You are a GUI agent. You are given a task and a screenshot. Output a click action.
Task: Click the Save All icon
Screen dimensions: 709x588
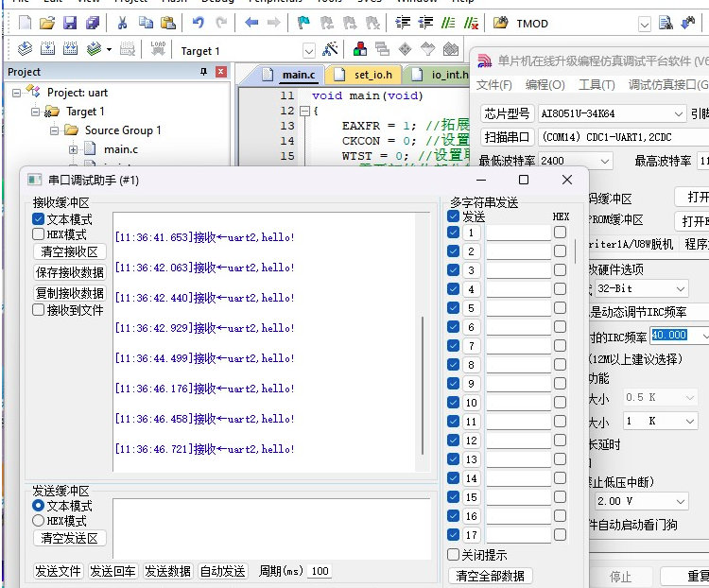coord(93,23)
